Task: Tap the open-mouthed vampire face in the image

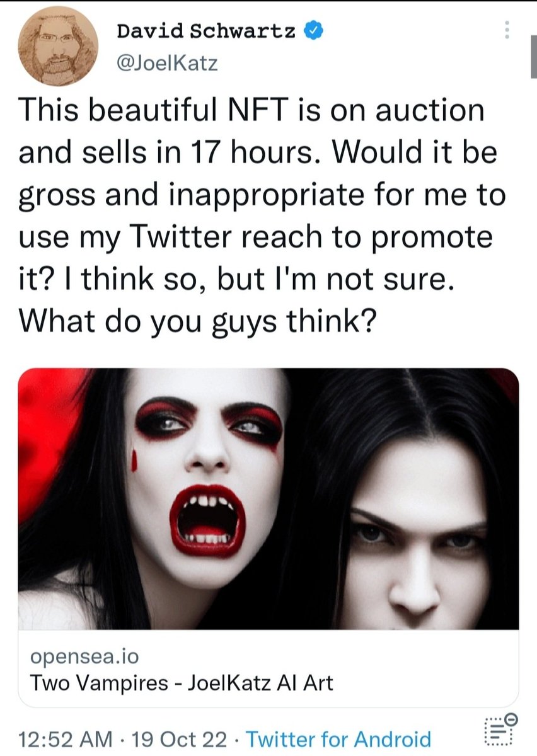Action: pyautogui.click(x=208, y=466)
